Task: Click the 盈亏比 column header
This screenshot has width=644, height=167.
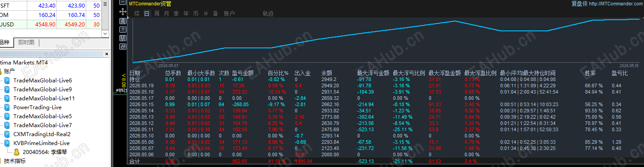Action: pyautogui.click(x=619, y=73)
